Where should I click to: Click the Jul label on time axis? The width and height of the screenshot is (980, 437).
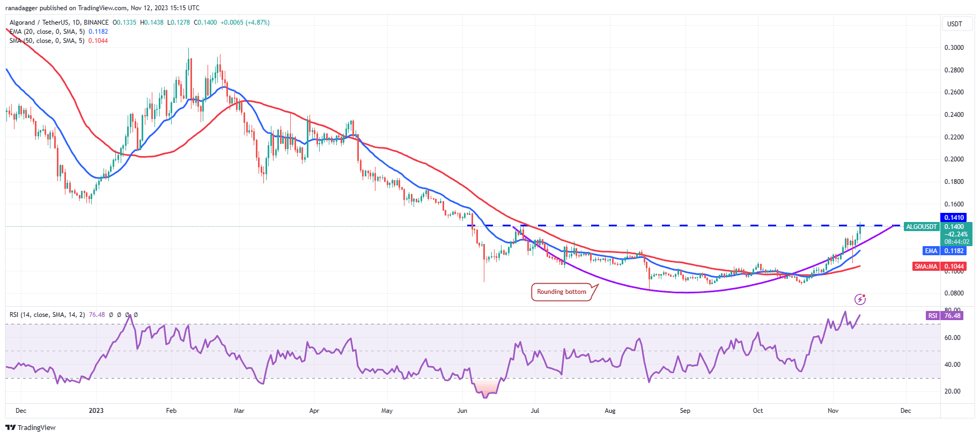[535, 411]
